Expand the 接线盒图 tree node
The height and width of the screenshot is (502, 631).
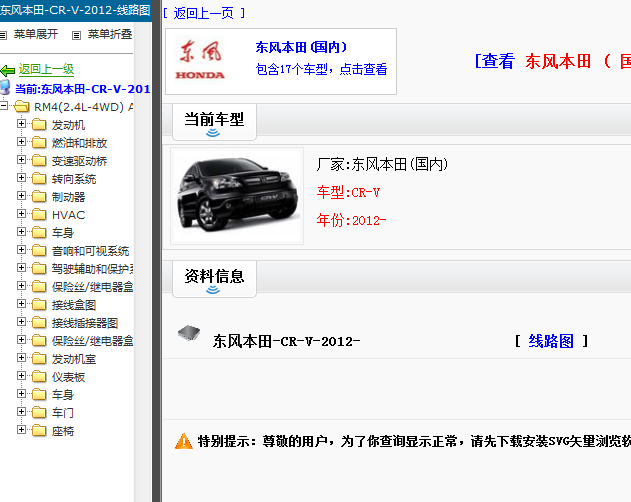click(21, 304)
